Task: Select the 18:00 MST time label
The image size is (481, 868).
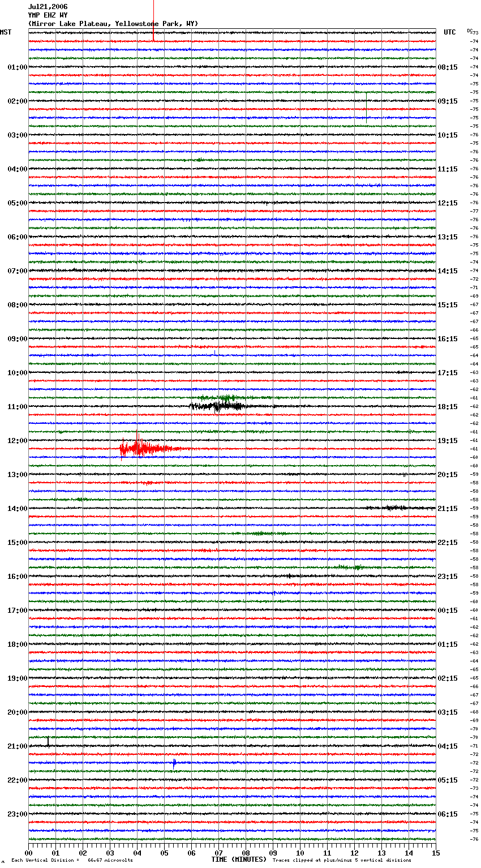Action: (x=18, y=644)
